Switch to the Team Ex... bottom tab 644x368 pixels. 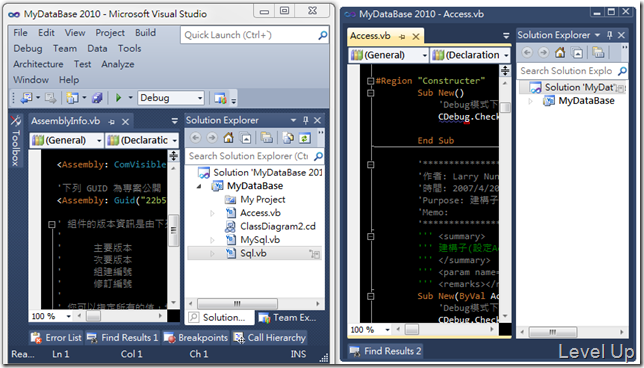click(x=288, y=317)
